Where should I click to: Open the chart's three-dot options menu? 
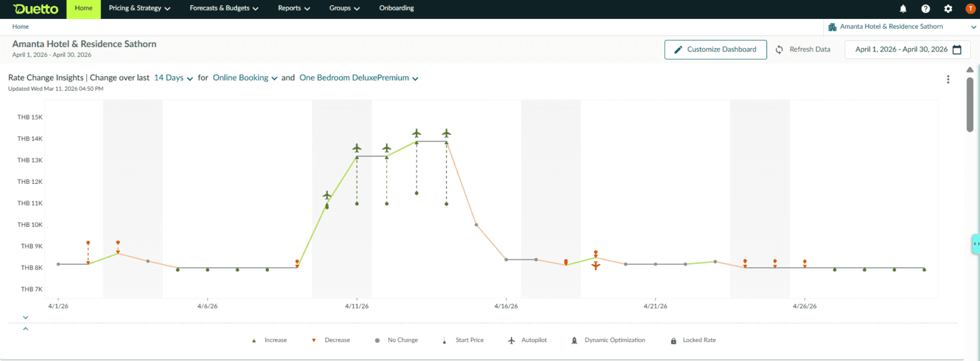pos(948,80)
